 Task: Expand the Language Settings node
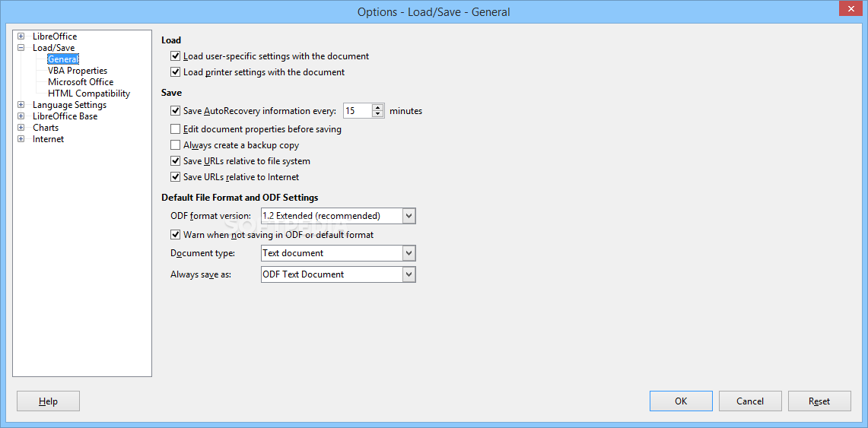(x=21, y=105)
